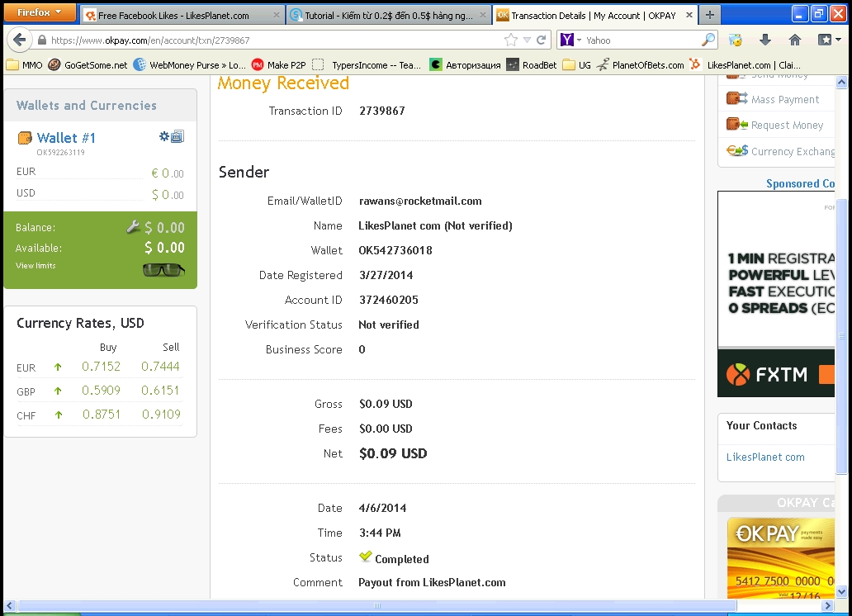Click the Currency Exchange euro-dollar icon
Image resolution: width=852 pixels, height=616 pixels.
point(736,150)
